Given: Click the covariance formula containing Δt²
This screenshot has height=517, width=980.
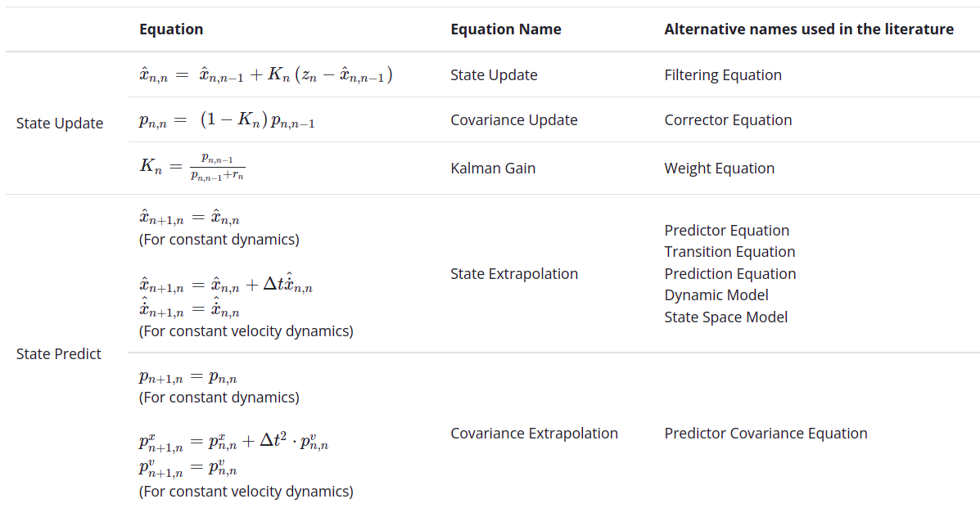Looking at the screenshot, I should (x=233, y=443).
